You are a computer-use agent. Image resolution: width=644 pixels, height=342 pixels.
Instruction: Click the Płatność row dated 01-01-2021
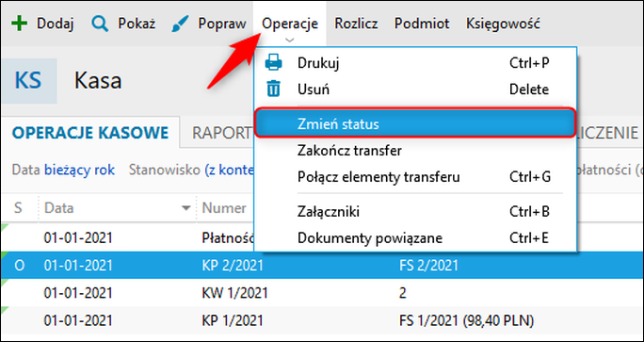[127, 238]
